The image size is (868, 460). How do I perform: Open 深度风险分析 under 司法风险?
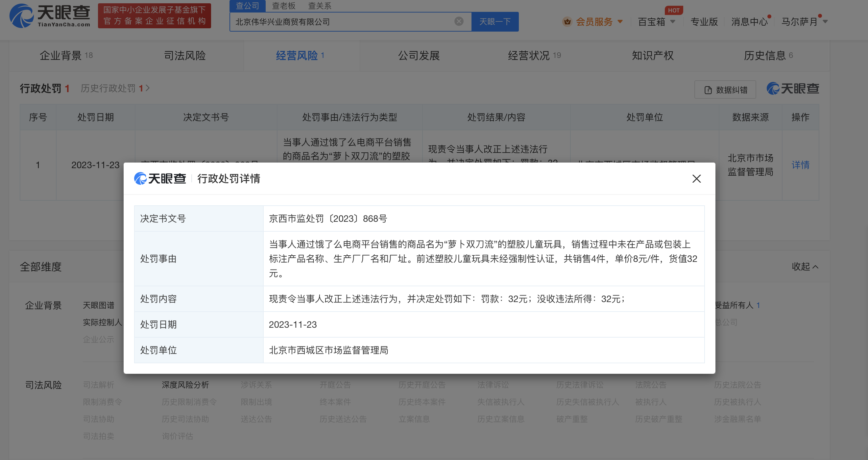pyautogui.click(x=185, y=385)
